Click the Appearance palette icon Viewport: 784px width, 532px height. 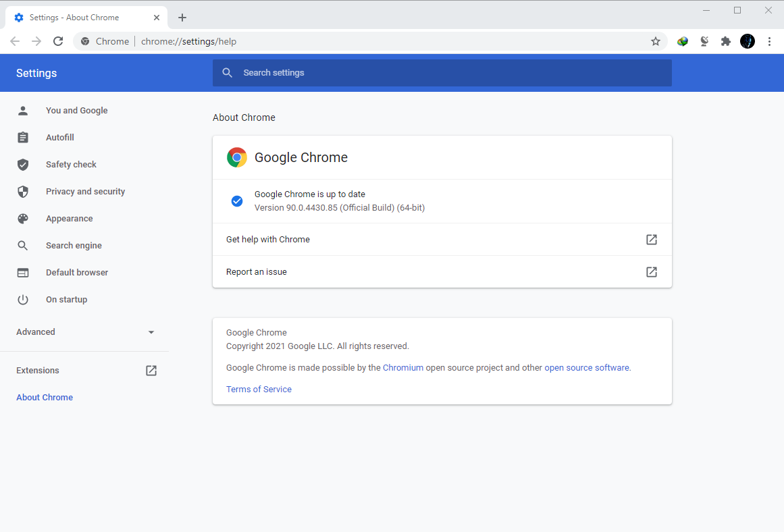click(x=23, y=219)
